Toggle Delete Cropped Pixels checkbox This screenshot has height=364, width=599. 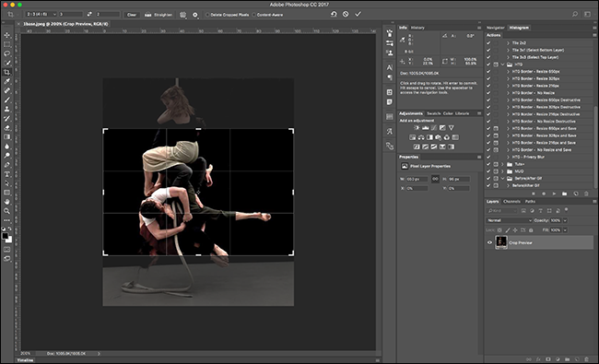[x=208, y=15]
